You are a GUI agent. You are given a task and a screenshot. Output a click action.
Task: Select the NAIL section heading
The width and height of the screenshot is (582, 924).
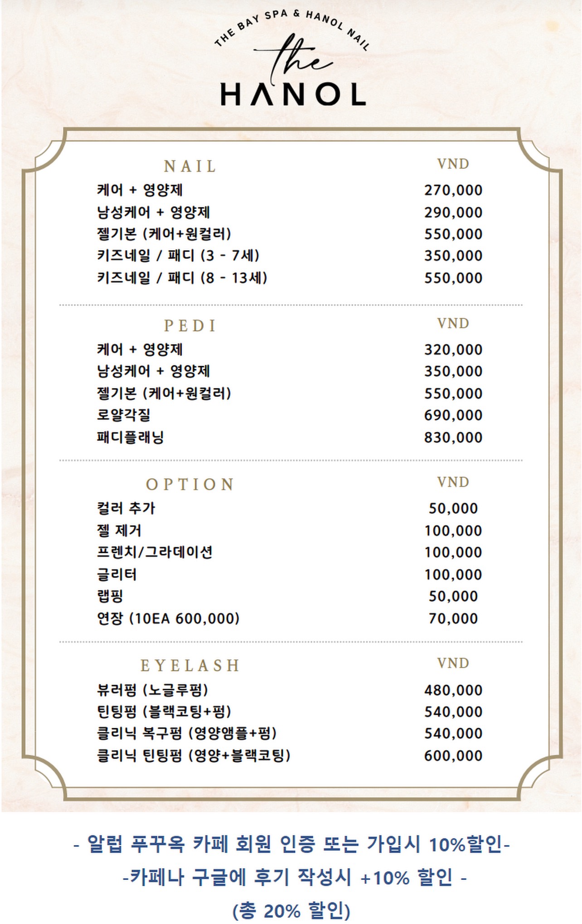(x=190, y=167)
